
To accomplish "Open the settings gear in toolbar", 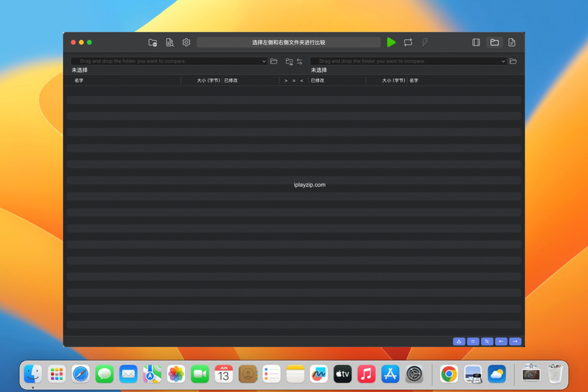I will pos(186,42).
